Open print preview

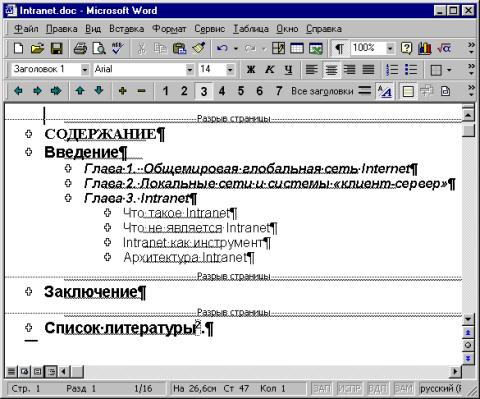click(x=99, y=49)
